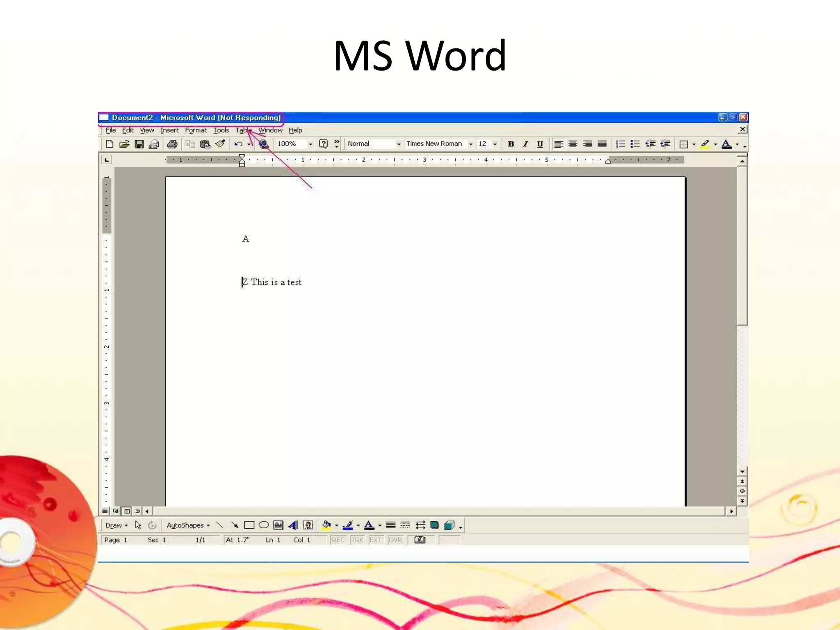The height and width of the screenshot is (630, 840).
Task: Open the Tools menu
Action: [221, 130]
